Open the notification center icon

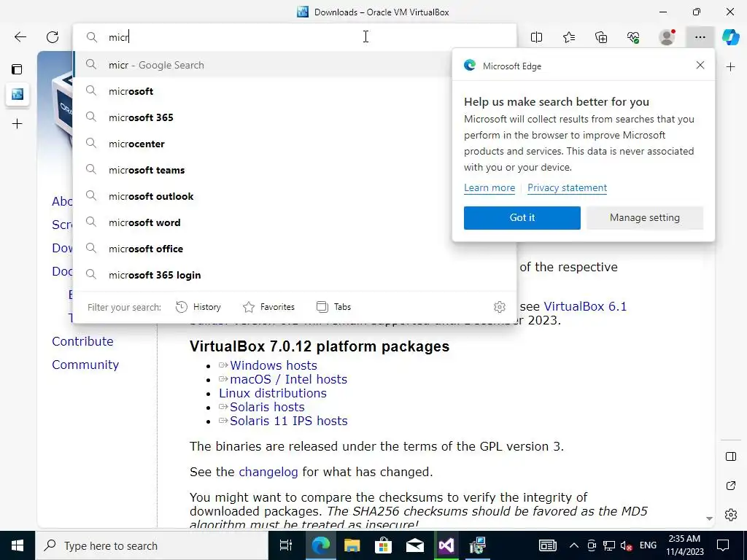(x=723, y=545)
